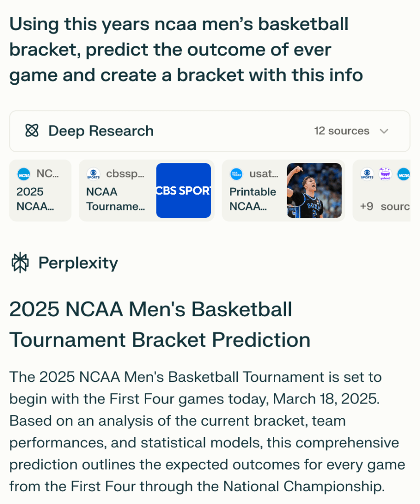
Task: Click the NCAA favicon in more-sources card
Action: click(403, 174)
